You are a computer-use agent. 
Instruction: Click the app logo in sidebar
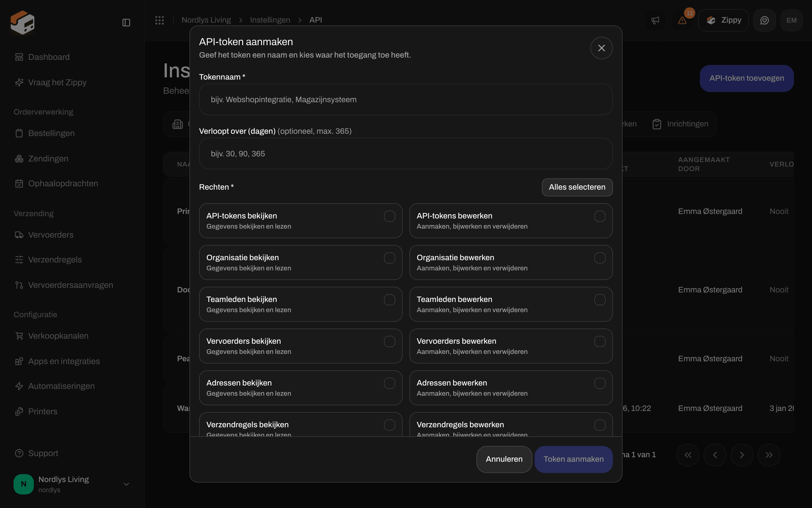click(x=22, y=23)
